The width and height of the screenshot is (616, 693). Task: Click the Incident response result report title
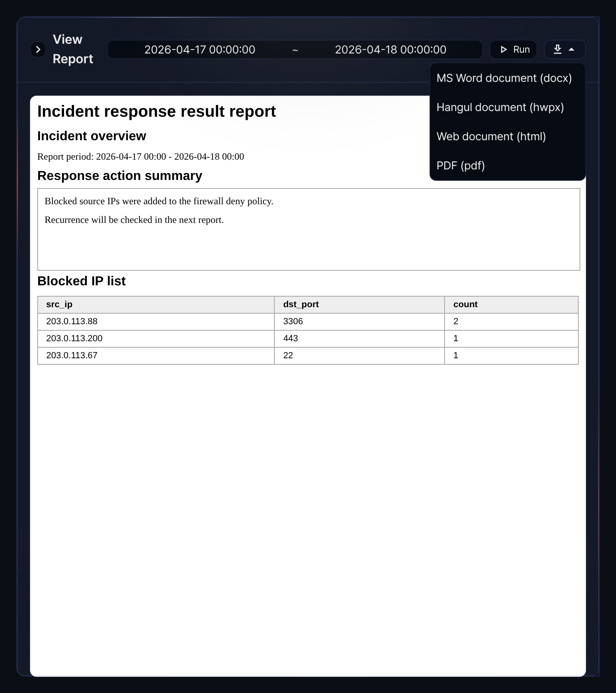click(156, 111)
